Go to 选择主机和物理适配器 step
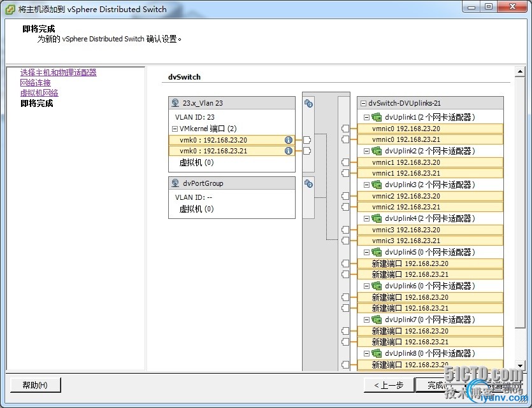 [59, 73]
